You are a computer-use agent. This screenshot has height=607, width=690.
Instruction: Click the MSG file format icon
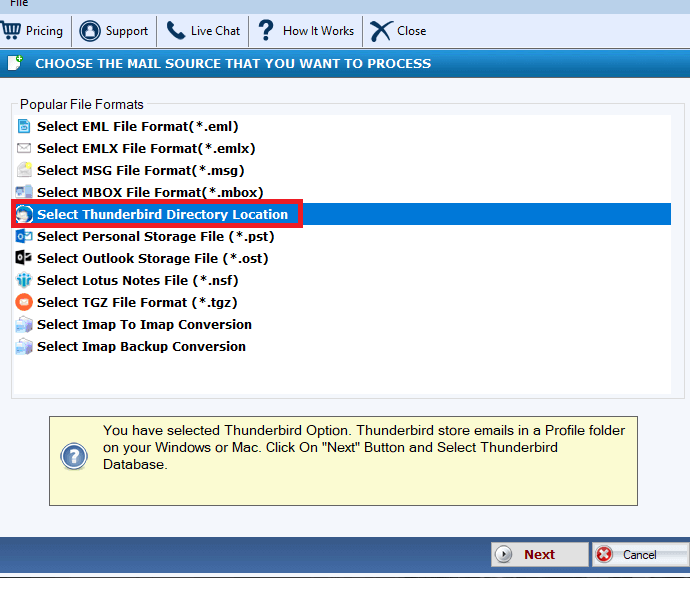click(x=24, y=170)
